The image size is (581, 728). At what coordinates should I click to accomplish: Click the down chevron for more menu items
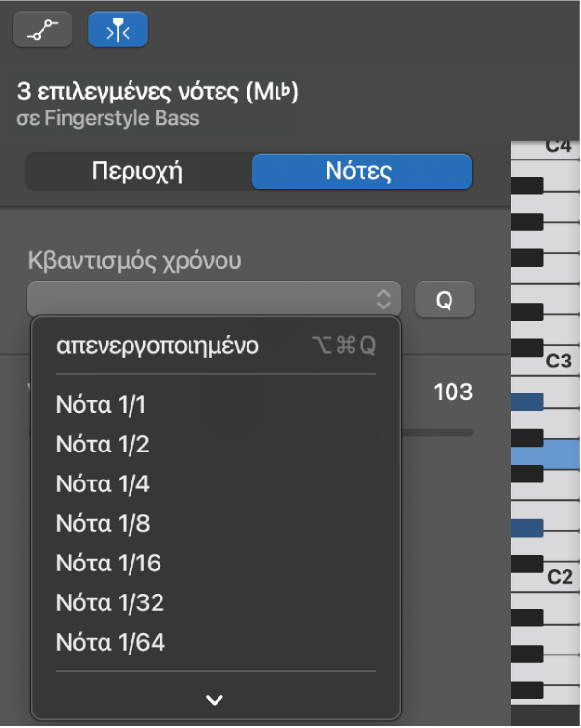[215, 699]
